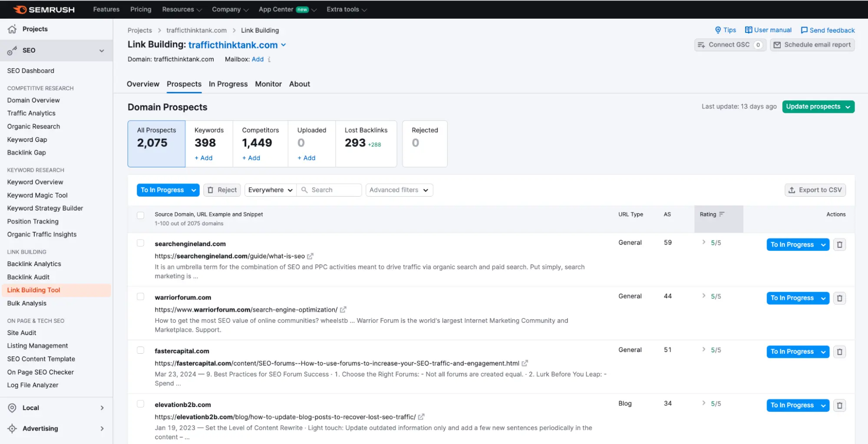Switch to the In Progress tab
868x444 pixels.
pyautogui.click(x=228, y=84)
